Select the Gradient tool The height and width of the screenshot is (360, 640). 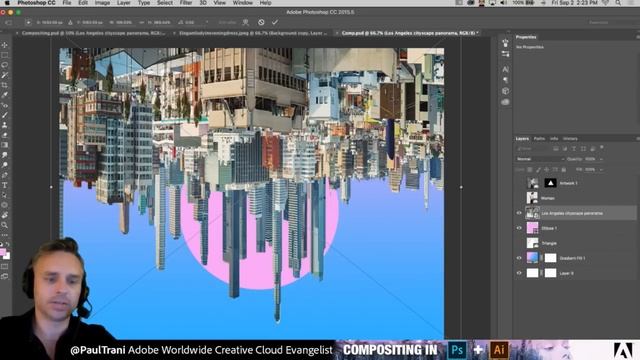pyautogui.click(x=5, y=145)
